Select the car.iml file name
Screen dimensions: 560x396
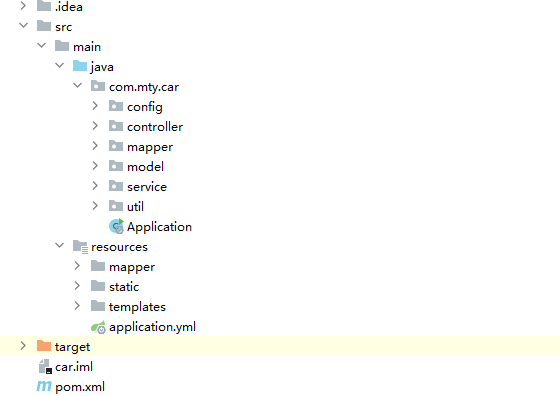pos(74,367)
